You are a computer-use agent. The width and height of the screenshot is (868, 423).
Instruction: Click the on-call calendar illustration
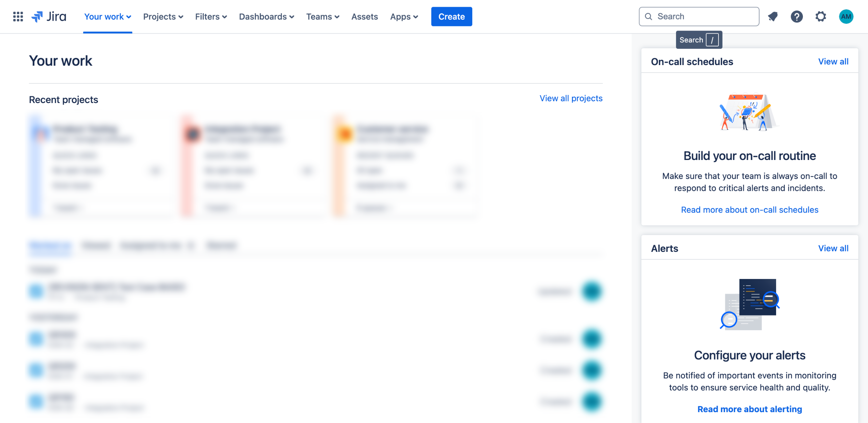click(x=749, y=113)
